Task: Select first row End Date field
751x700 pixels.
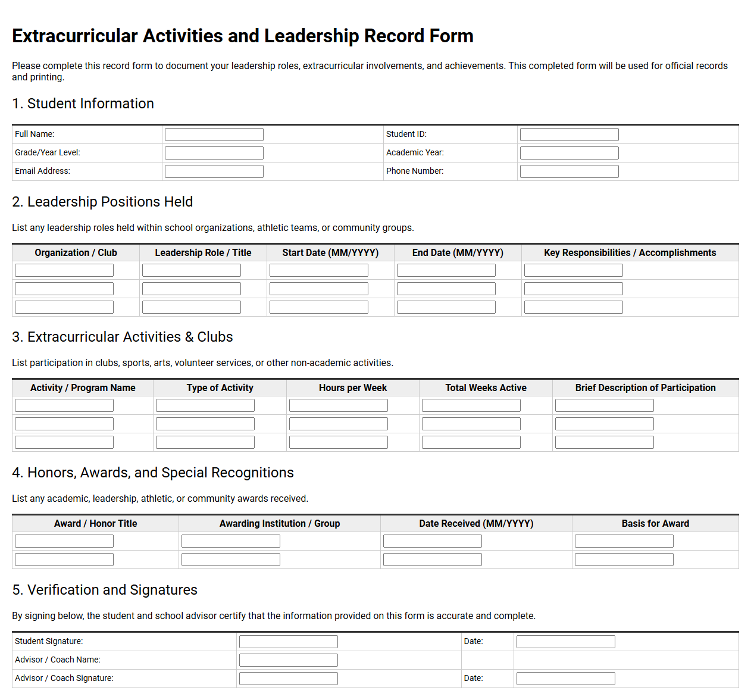Action: tap(446, 270)
